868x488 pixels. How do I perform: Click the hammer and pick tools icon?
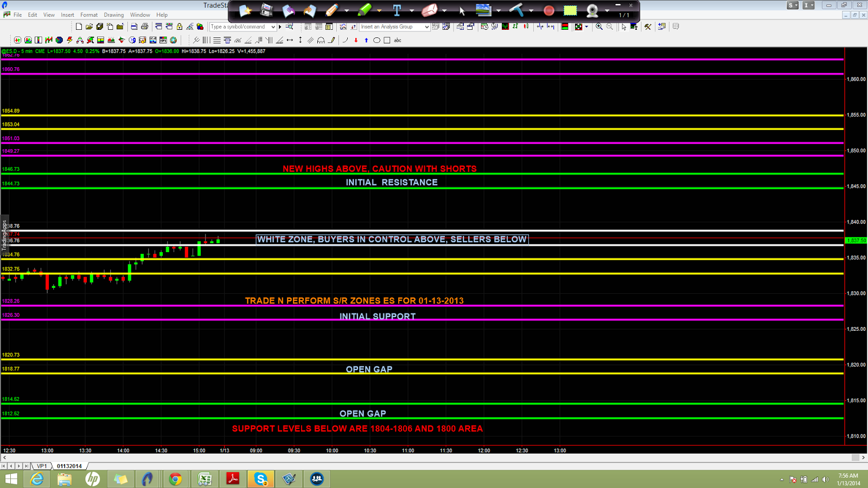tap(648, 27)
